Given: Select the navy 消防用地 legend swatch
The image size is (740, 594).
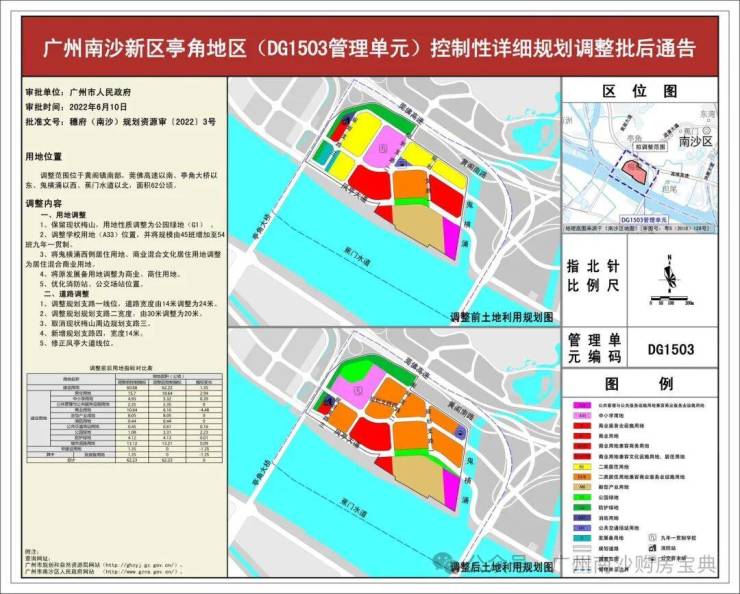Looking at the screenshot, I should 584,518.
